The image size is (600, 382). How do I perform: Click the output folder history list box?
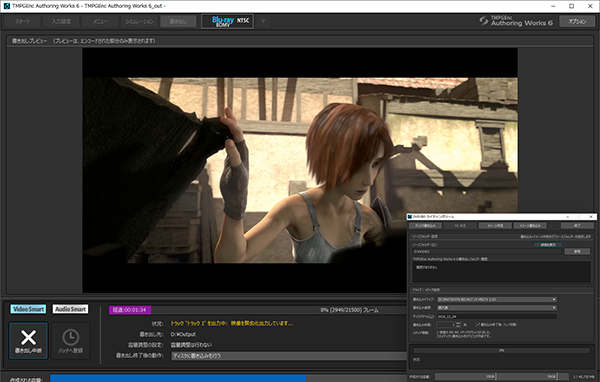(x=501, y=272)
